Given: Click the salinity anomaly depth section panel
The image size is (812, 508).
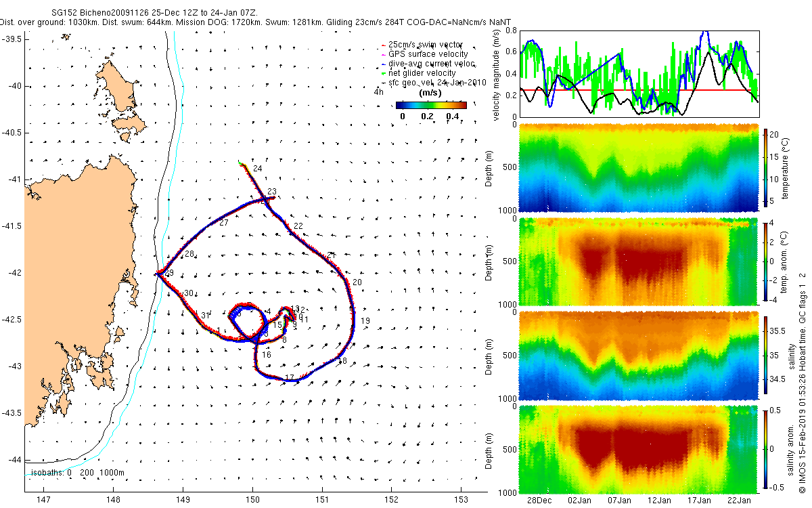Looking at the screenshot, I should 639,448.
